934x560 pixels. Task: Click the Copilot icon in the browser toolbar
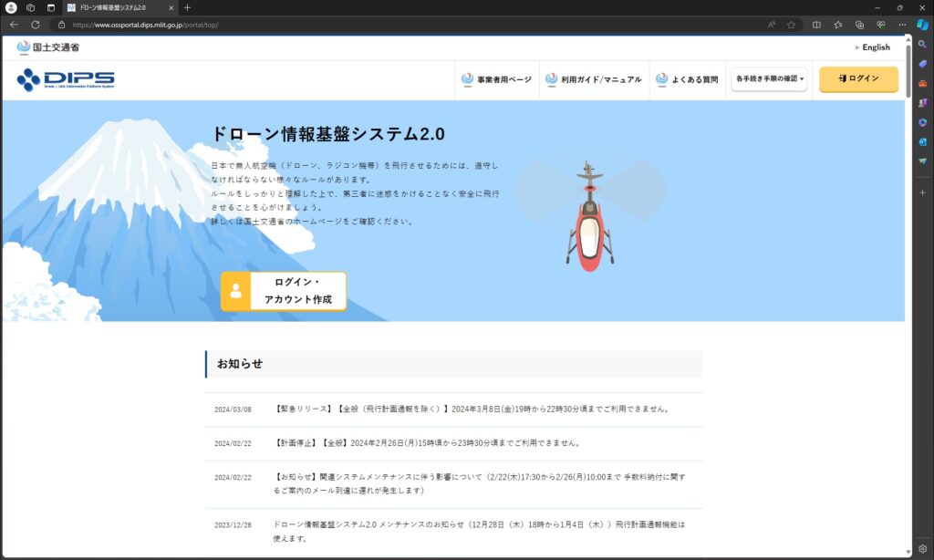point(922,25)
